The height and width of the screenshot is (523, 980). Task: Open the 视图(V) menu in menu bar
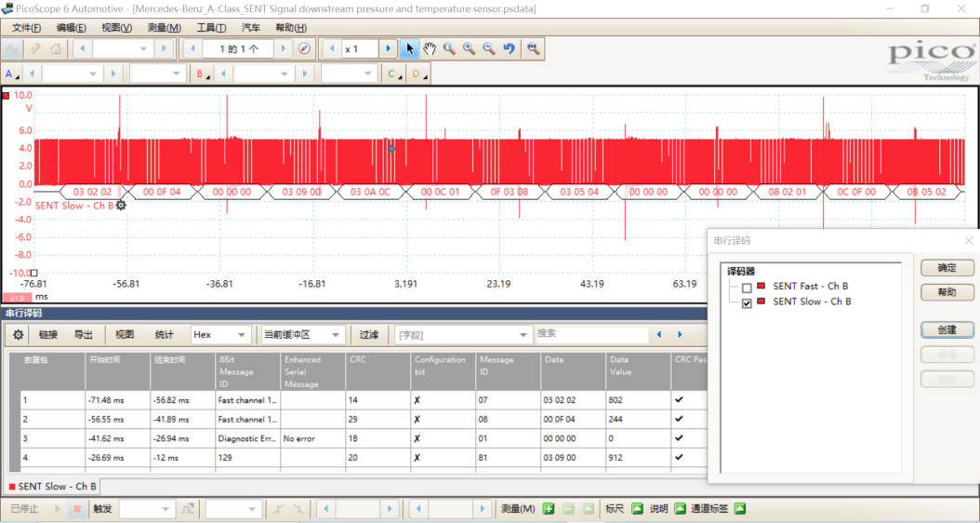117,28
